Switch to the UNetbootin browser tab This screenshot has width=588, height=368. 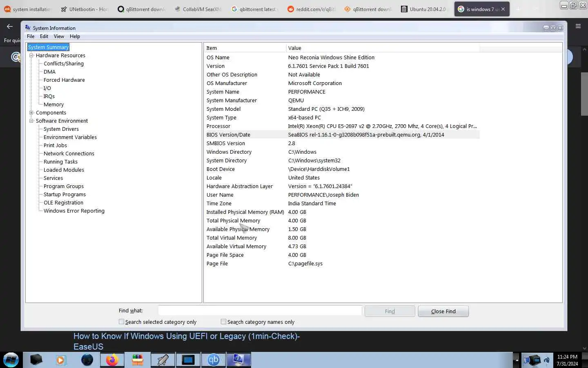(84, 9)
